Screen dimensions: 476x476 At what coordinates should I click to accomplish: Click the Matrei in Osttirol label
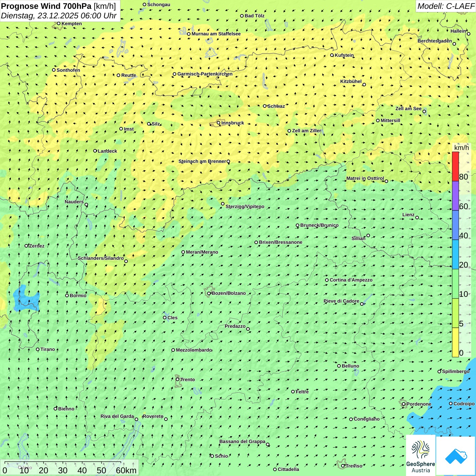point(365,178)
